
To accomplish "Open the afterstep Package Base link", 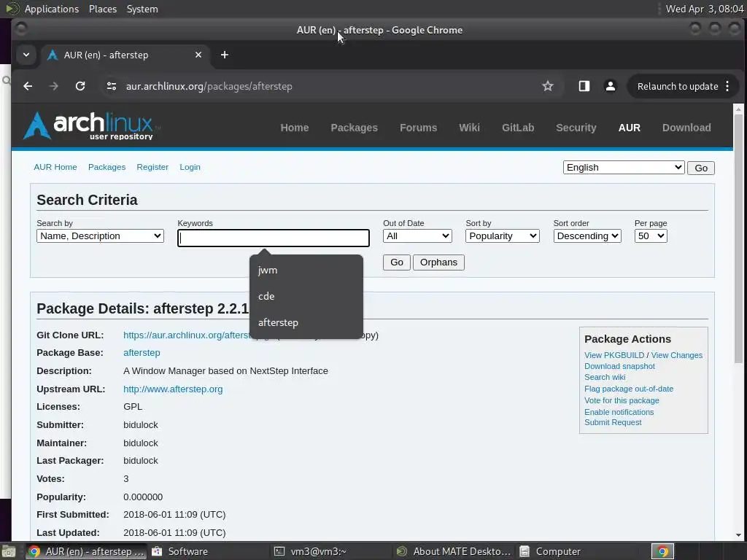I will point(142,353).
